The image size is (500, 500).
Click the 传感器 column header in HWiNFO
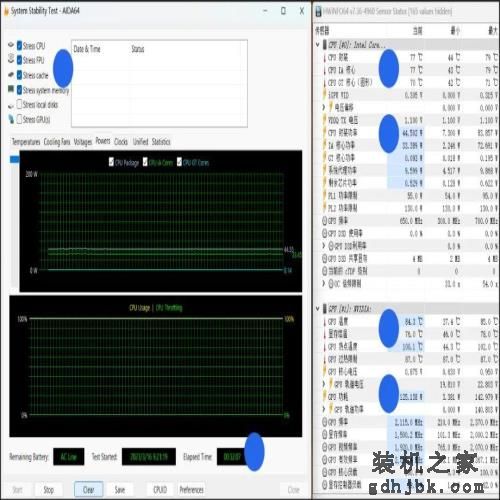pos(322,31)
